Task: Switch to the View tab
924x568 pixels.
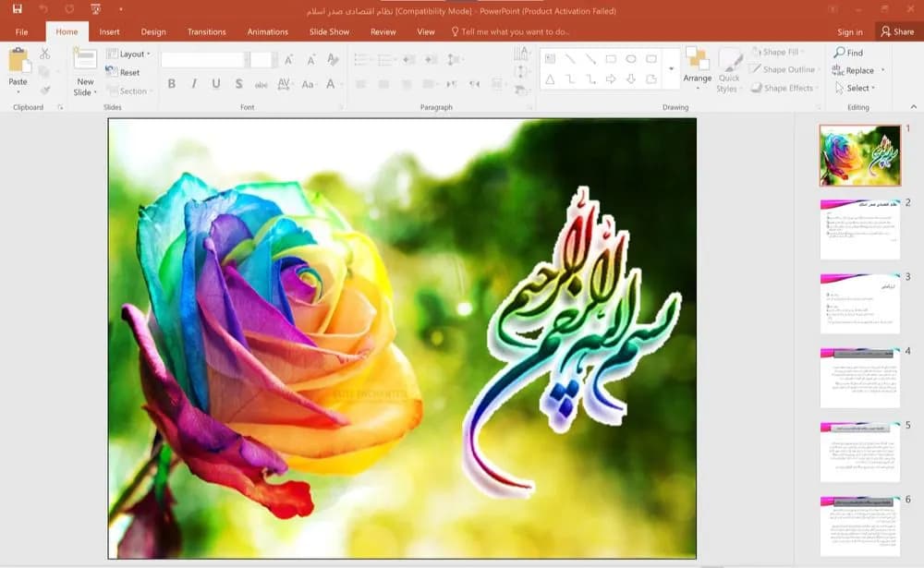Action: tap(425, 31)
